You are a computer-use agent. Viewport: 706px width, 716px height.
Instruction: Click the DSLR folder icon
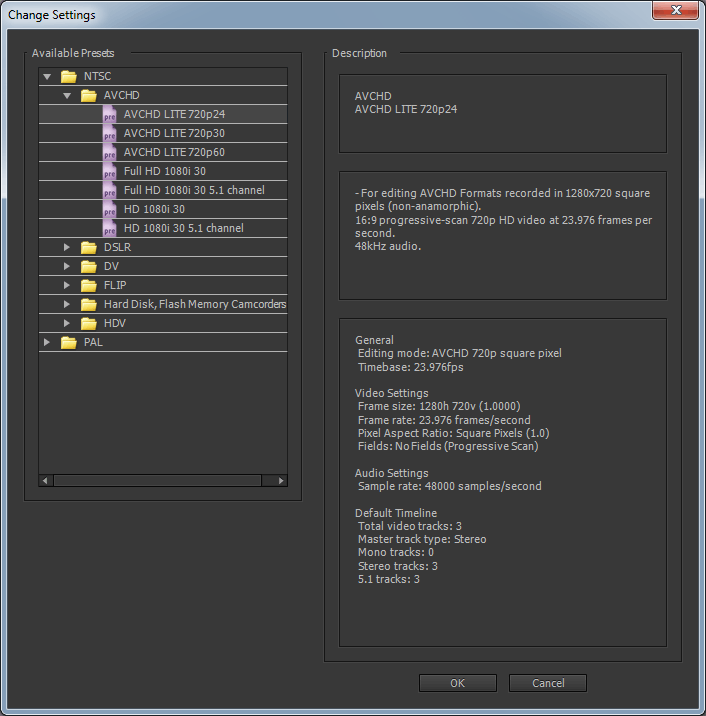(89, 247)
